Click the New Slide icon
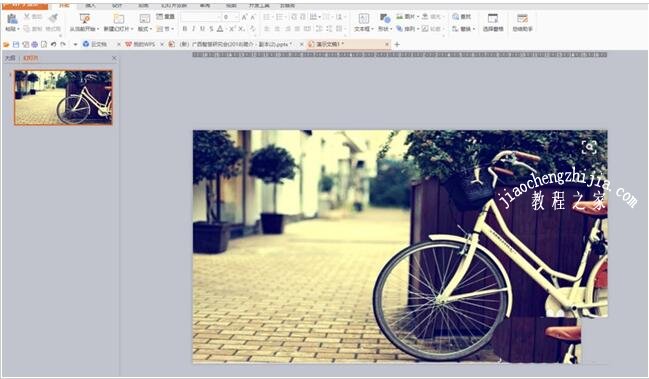This screenshot has height=379, width=649. tap(119, 19)
